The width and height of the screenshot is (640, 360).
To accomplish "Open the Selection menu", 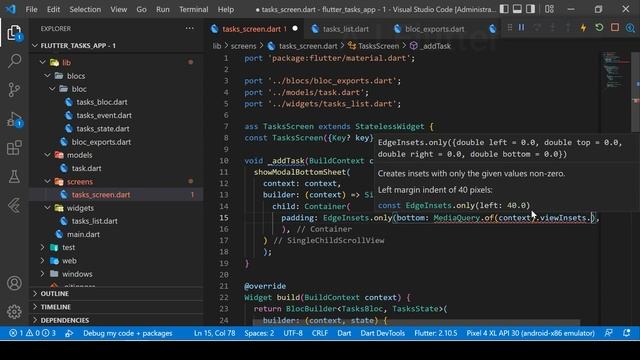I will (x=85, y=9).
